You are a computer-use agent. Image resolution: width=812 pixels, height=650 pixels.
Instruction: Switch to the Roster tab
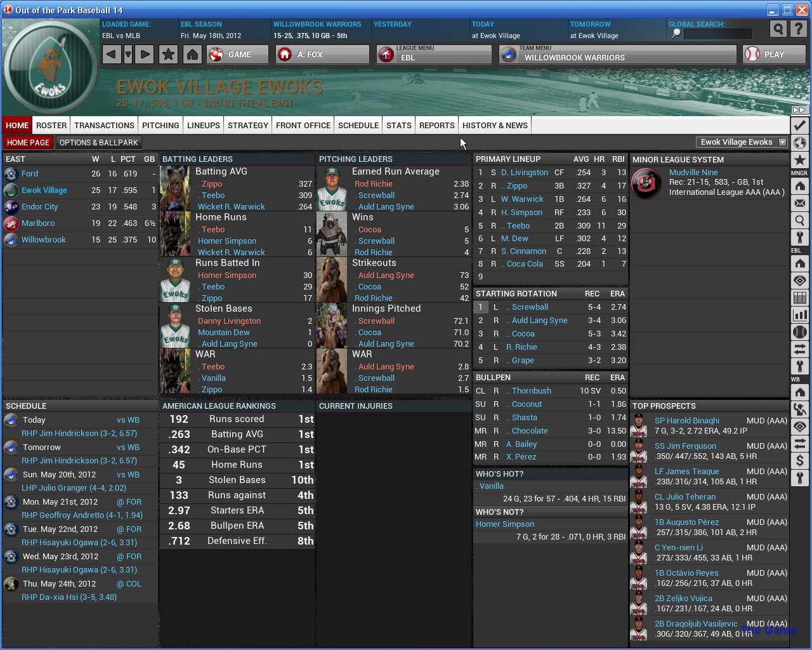click(51, 125)
